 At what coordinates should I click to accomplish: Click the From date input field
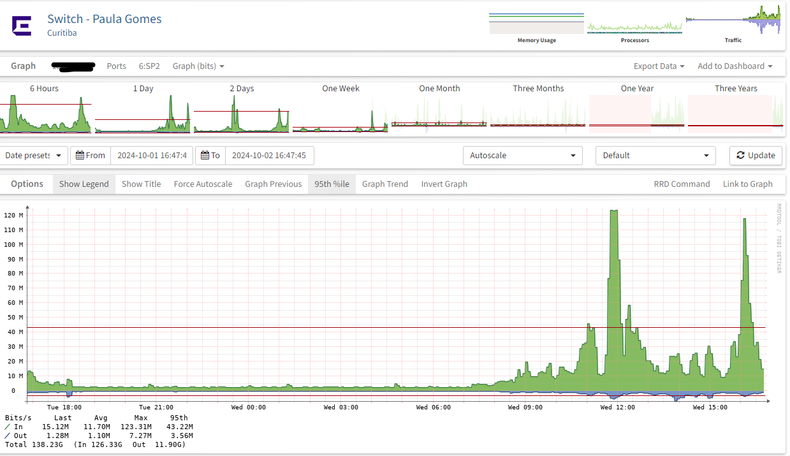[x=151, y=156]
